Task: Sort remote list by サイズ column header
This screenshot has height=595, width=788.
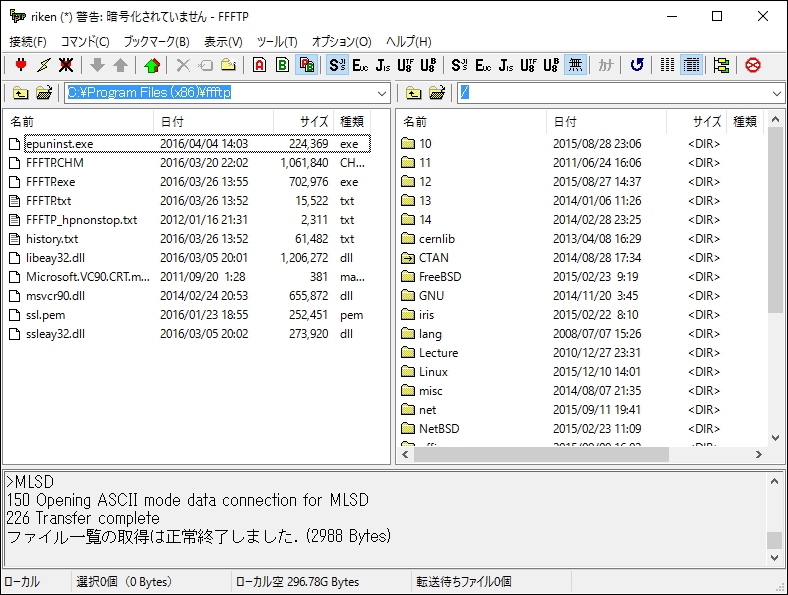Action: point(697,122)
